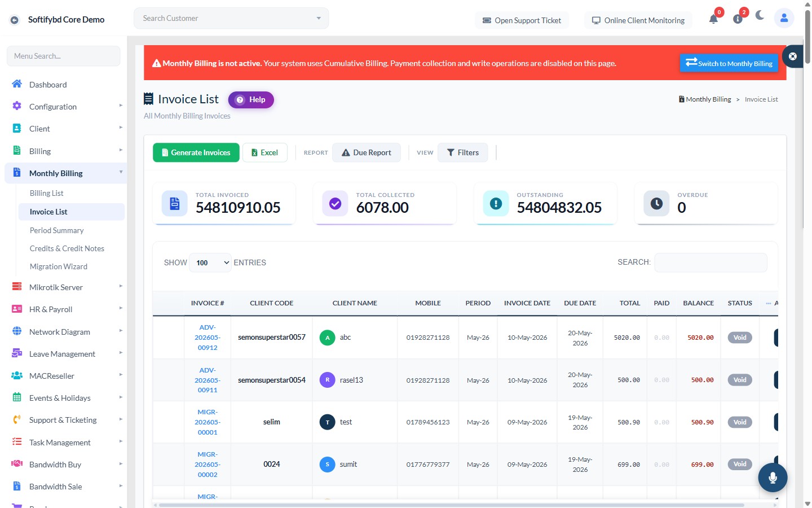Click the Dashboard home icon
This screenshot has height=508, width=812.
click(x=17, y=84)
